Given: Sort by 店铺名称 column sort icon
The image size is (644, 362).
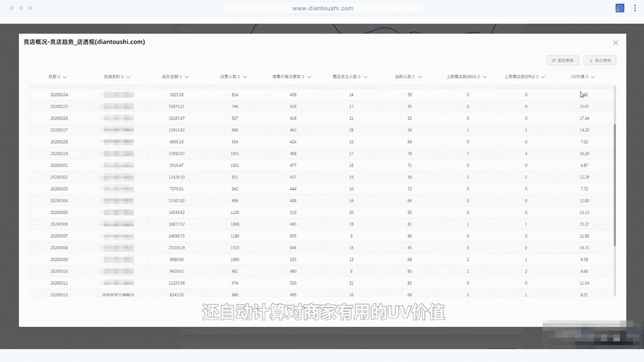Looking at the screenshot, I should point(123,77).
